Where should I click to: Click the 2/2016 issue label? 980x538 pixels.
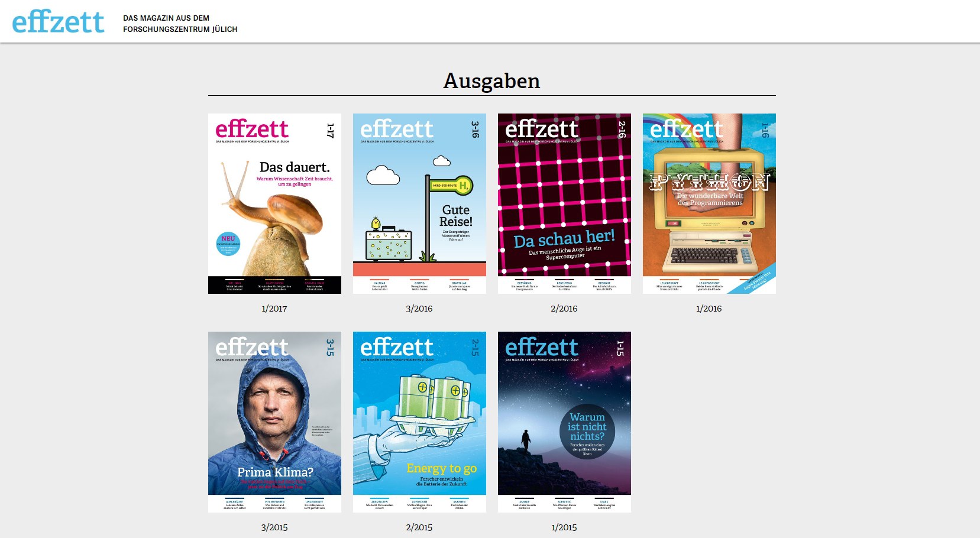click(564, 309)
